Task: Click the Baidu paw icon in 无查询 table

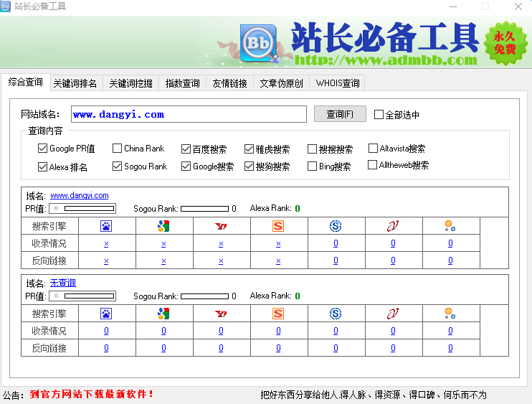Action: coord(106,314)
